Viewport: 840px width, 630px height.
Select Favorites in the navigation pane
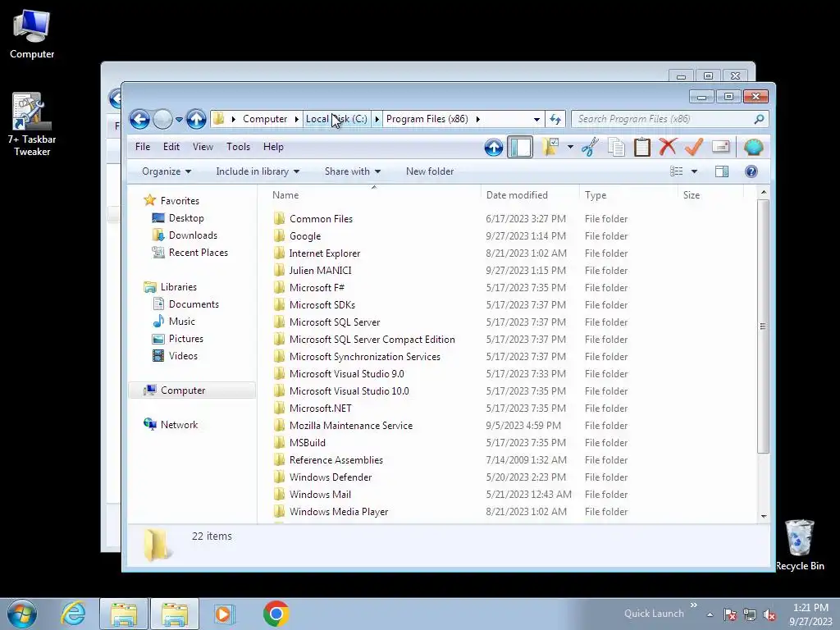180,201
